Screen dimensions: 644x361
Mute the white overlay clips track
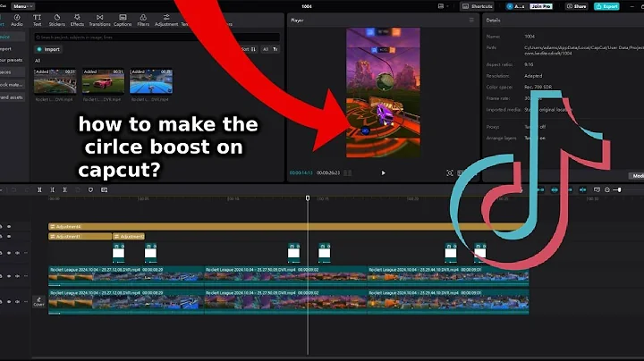(x=17, y=253)
